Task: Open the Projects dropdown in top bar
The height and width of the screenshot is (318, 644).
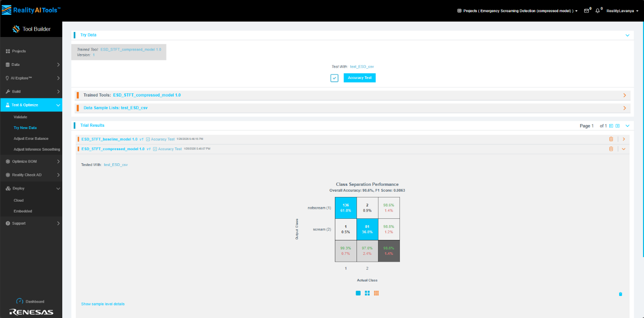Action: 518,11
